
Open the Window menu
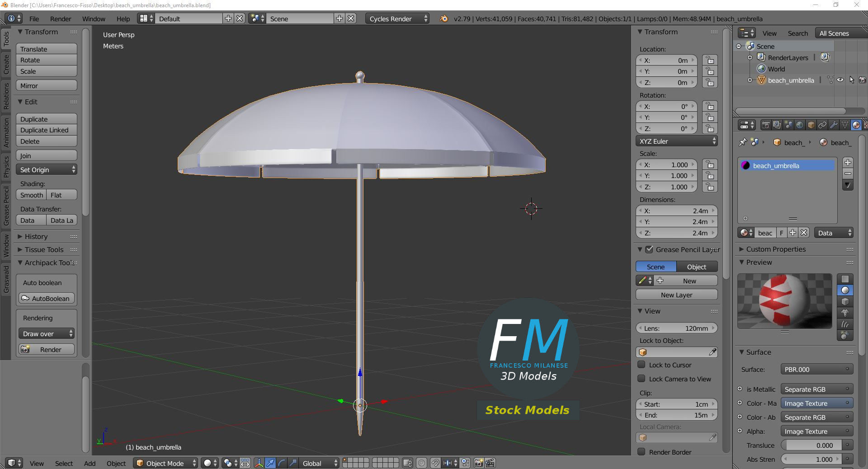coord(94,19)
